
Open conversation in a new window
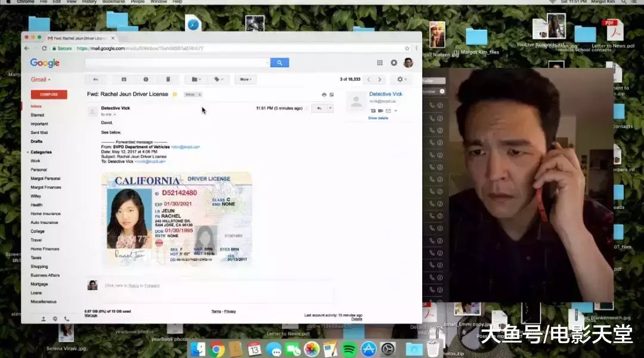coord(332,95)
